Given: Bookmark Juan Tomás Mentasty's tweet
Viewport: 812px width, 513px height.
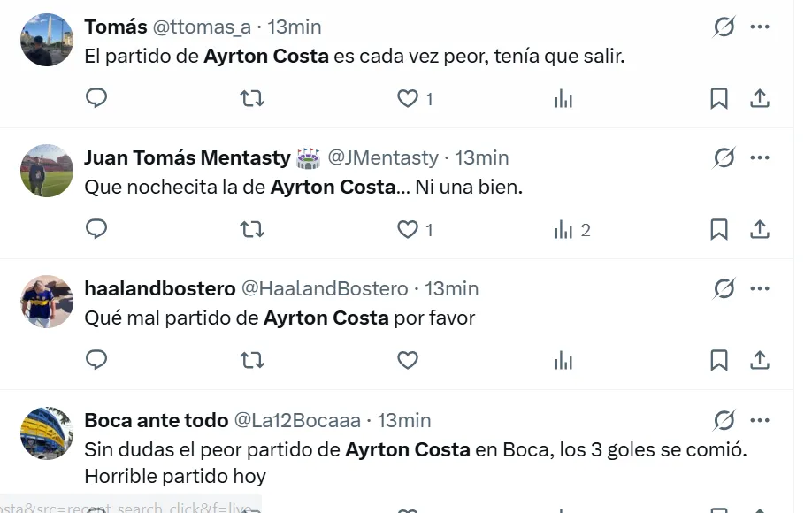Looking at the screenshot, I should pyautogui.click(x=719, y=230).
